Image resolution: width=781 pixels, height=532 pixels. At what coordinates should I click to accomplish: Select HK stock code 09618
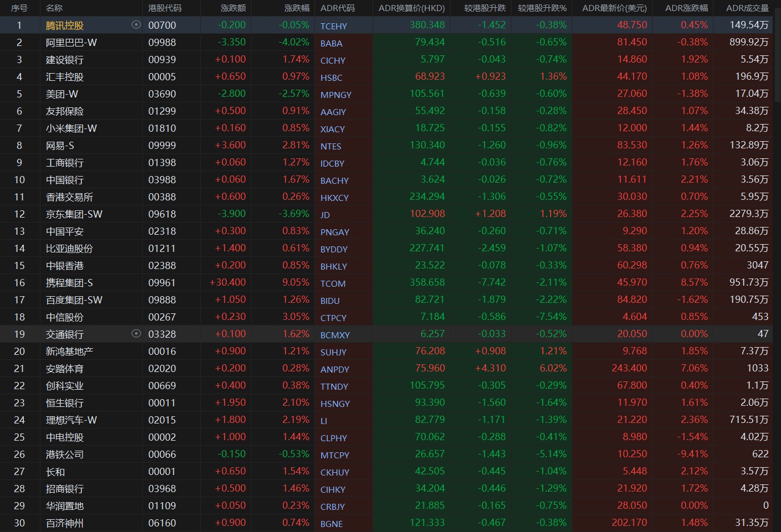162,214
